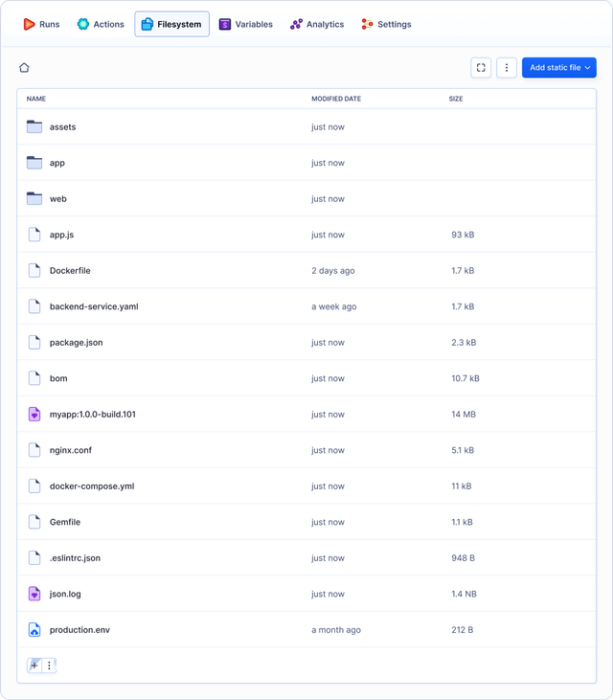Open the backend-service.yaml file name

94,306
